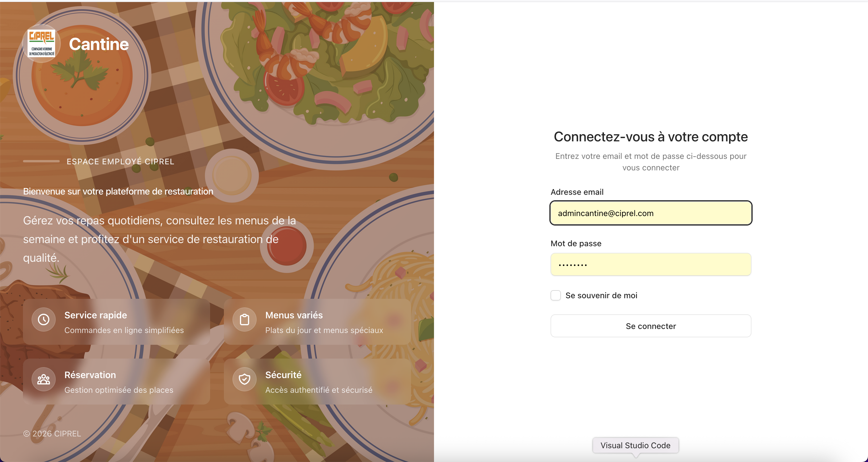Click into the Mot de passe field
Image resolution: width=868 pixels, height=462 pixels.
click(x=651, y=264)
